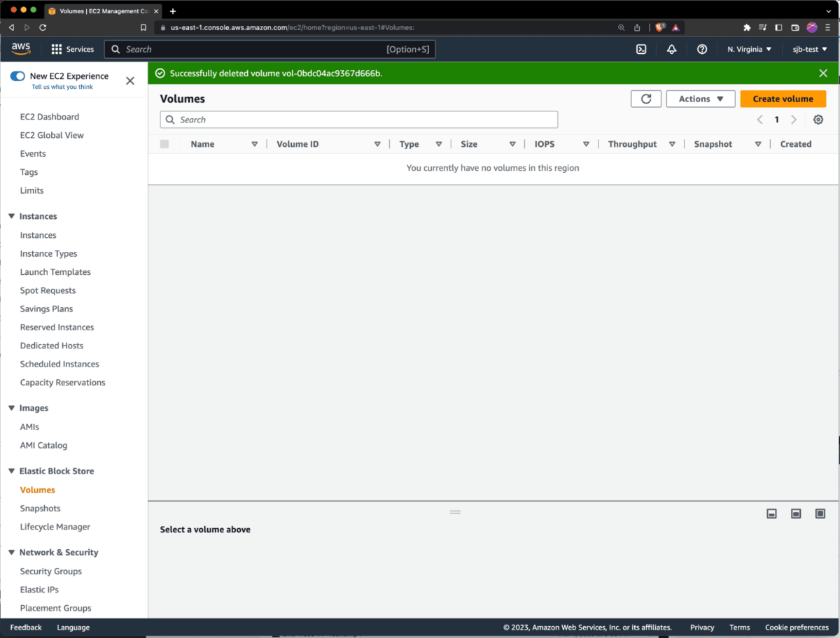This screenshot has width=840, height=638.
Task: Select the Name column filter checkbox area
Action: [x=253, y=143]
